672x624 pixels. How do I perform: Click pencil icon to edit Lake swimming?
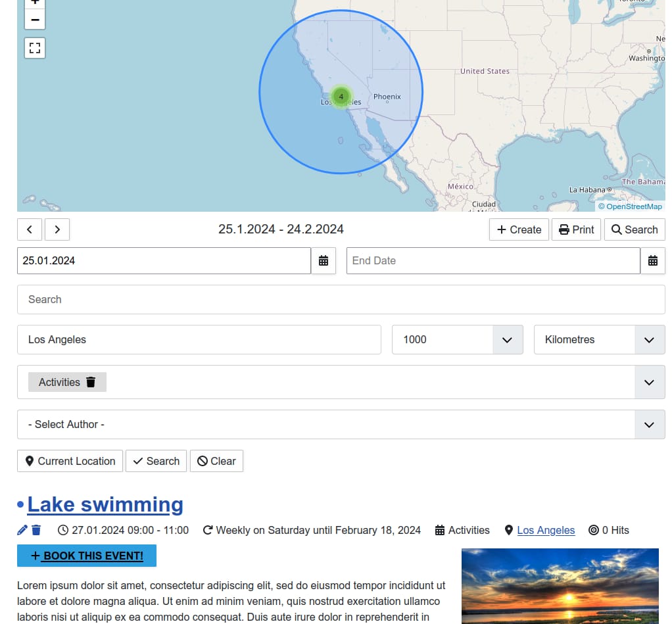[x=22, y=530]
